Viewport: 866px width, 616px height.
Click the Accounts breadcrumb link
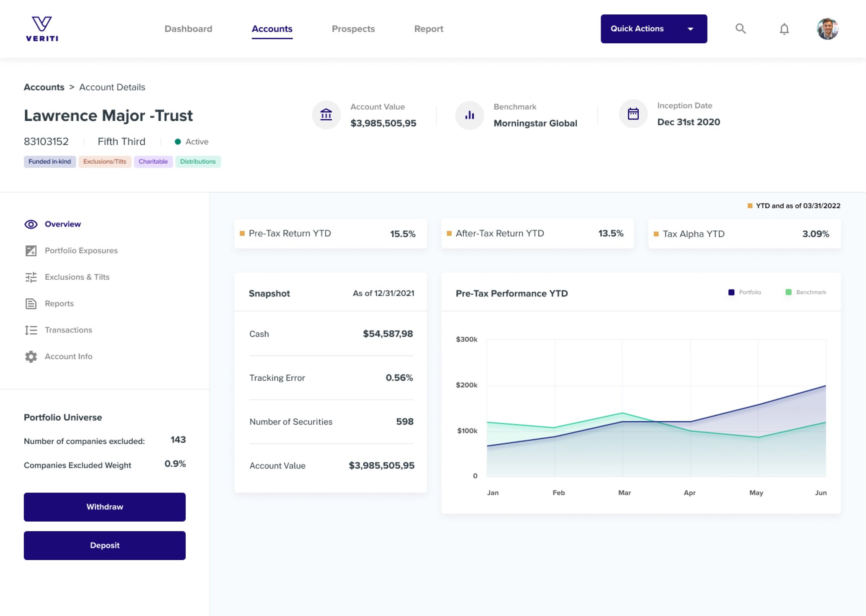click(x=44, y=87)
